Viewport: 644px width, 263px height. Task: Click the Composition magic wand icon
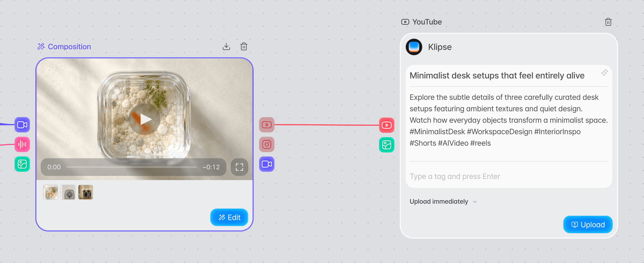pyautogui.click(x=41, y=47)
